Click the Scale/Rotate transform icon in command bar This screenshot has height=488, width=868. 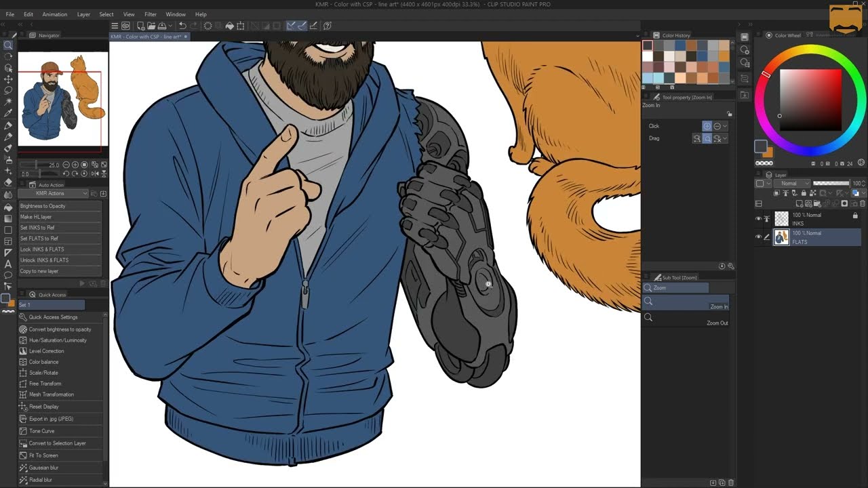pyautogui.click(x=241, y=26)
